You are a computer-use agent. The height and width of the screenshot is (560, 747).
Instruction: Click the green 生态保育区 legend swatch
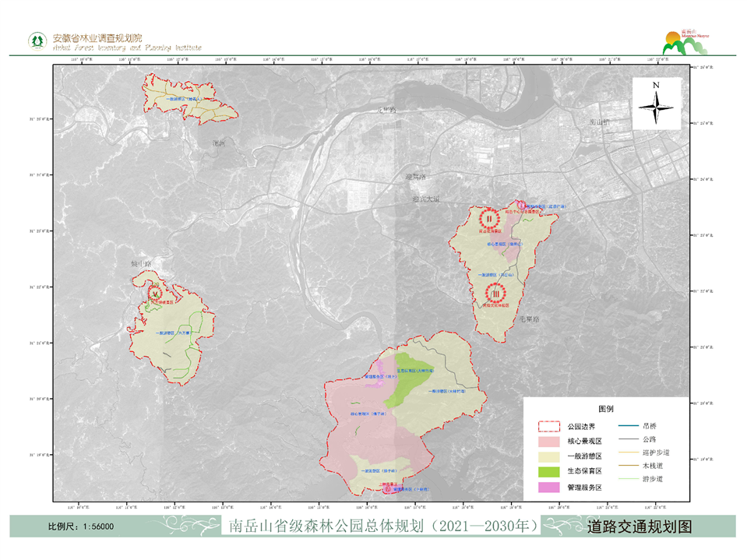[x=550, y=472]
